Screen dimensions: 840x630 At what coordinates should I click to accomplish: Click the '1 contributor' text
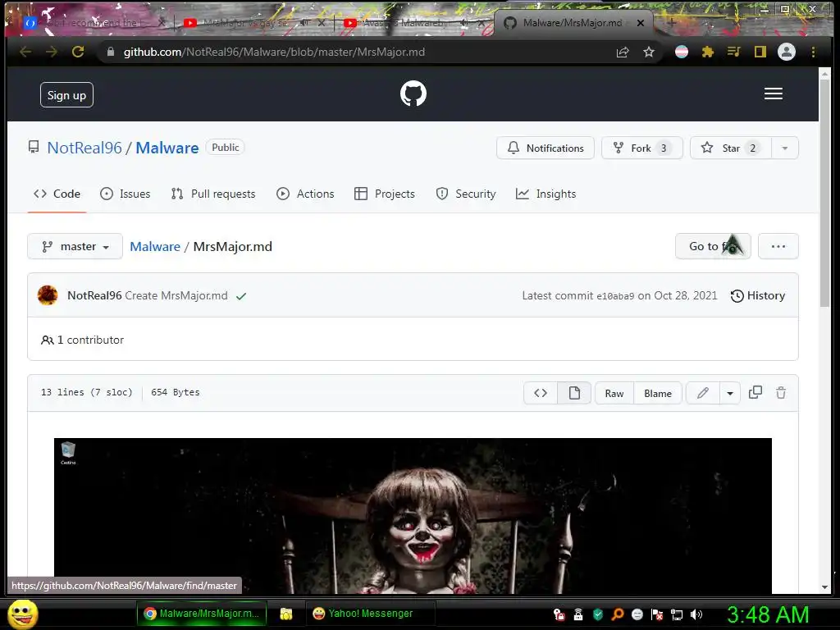(x=90, y=340)
